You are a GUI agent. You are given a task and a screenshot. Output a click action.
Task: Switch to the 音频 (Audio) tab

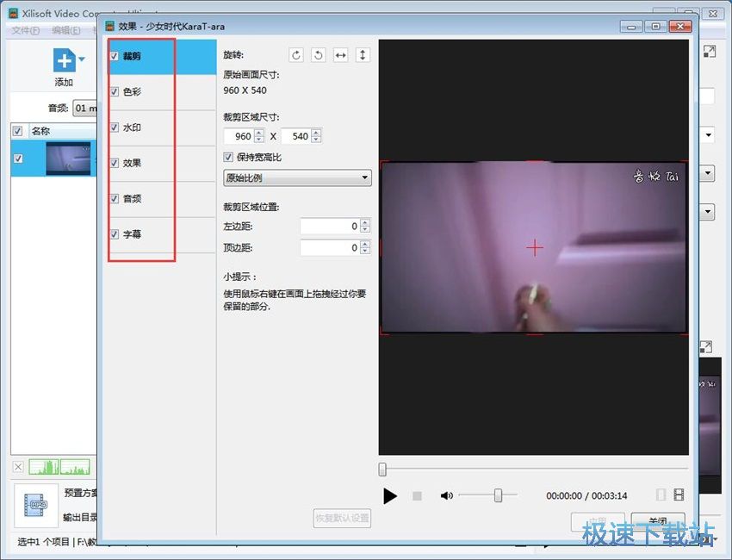click(x=162, y=199)
